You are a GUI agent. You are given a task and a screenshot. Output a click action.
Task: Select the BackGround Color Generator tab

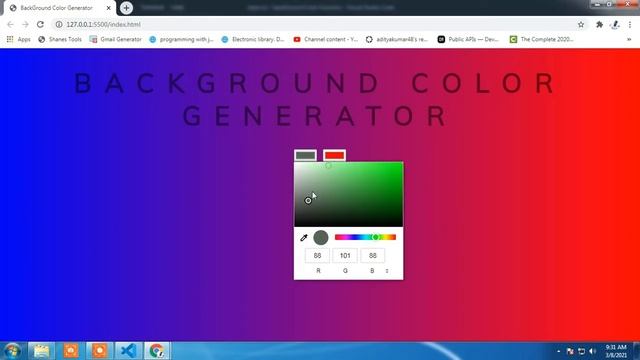(x=60, y=8)
